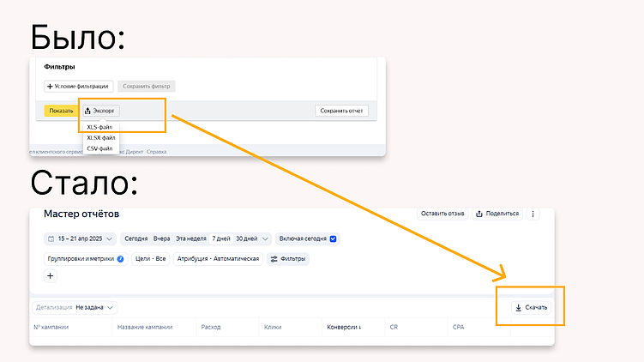Sort by the 'CR' column header
This screenshot has width=644, height=362.
click(x=394, y=327)
